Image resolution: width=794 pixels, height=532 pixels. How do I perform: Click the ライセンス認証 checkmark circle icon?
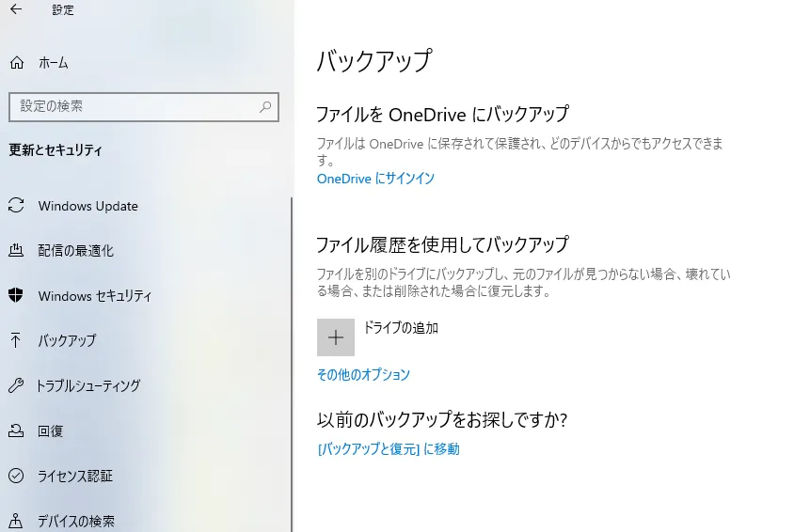(x=16, y=476)
